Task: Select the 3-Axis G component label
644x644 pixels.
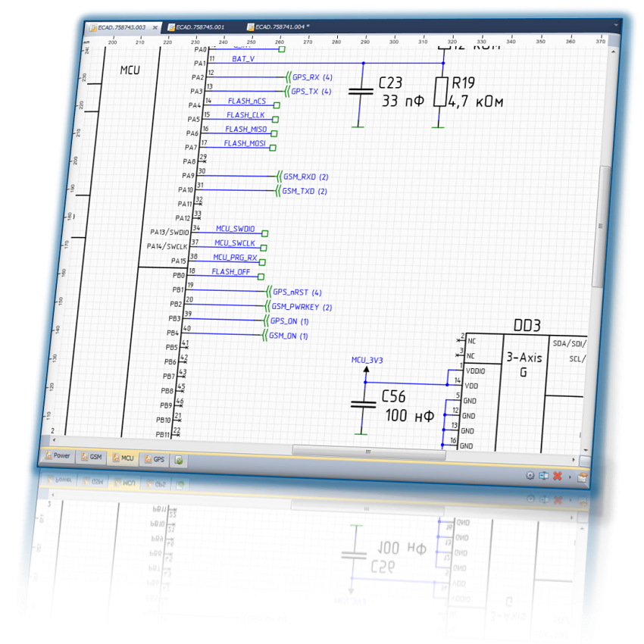Action: click(524, 364)
